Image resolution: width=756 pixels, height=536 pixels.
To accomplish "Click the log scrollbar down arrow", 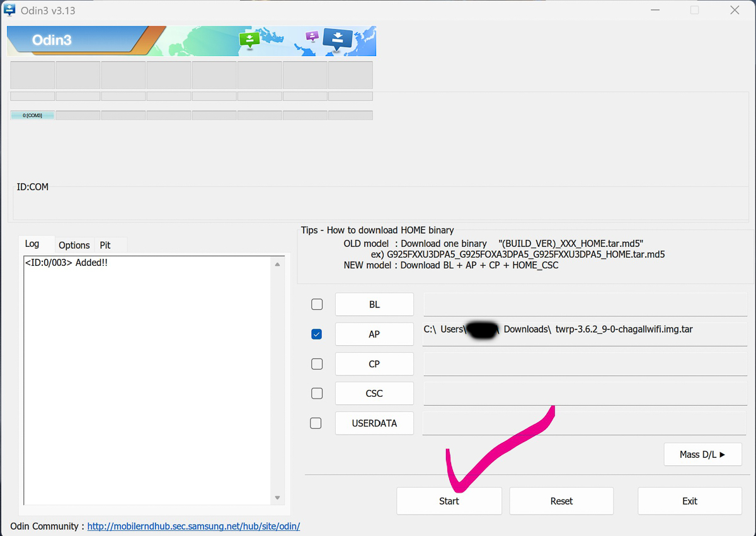I will (277, 498).
